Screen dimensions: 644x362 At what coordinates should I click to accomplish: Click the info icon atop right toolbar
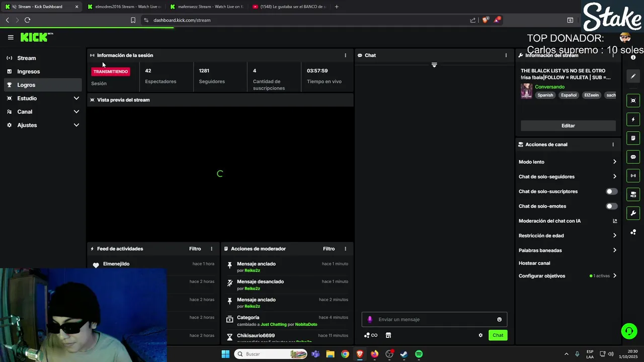point(633,57)
